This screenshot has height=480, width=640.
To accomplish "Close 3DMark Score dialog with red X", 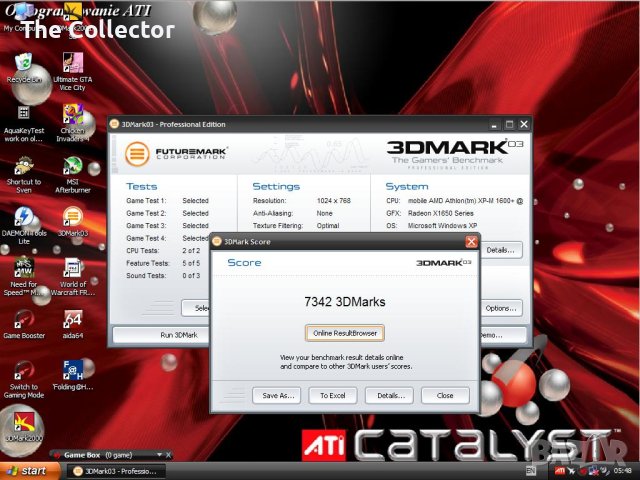I will pyautogui.click(x=471, y=242).
